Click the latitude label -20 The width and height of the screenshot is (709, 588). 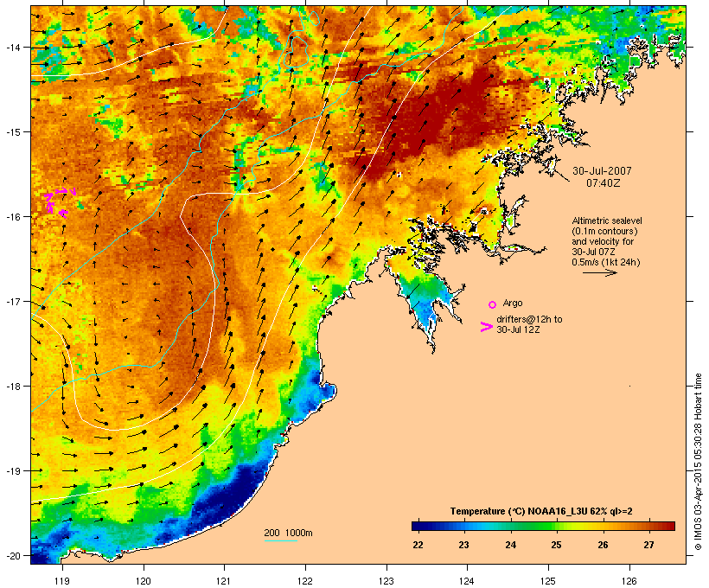click(12, 555)
